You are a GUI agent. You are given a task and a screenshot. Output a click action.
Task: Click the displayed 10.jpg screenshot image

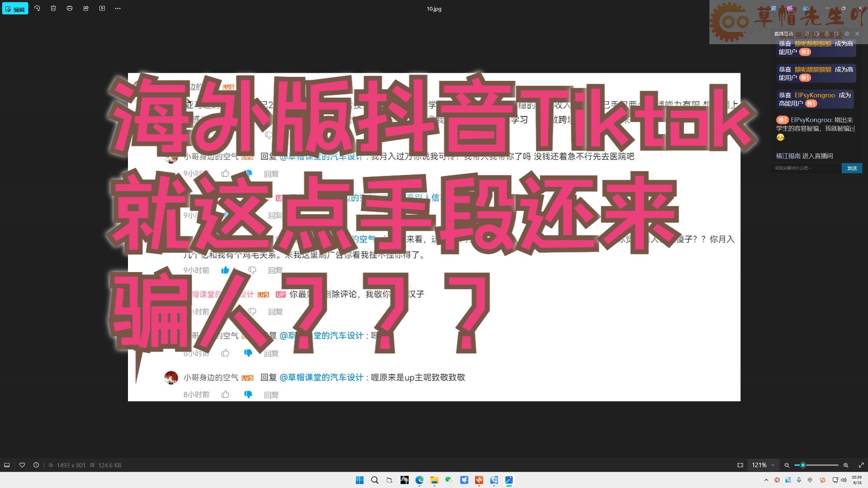click(434, 237)
